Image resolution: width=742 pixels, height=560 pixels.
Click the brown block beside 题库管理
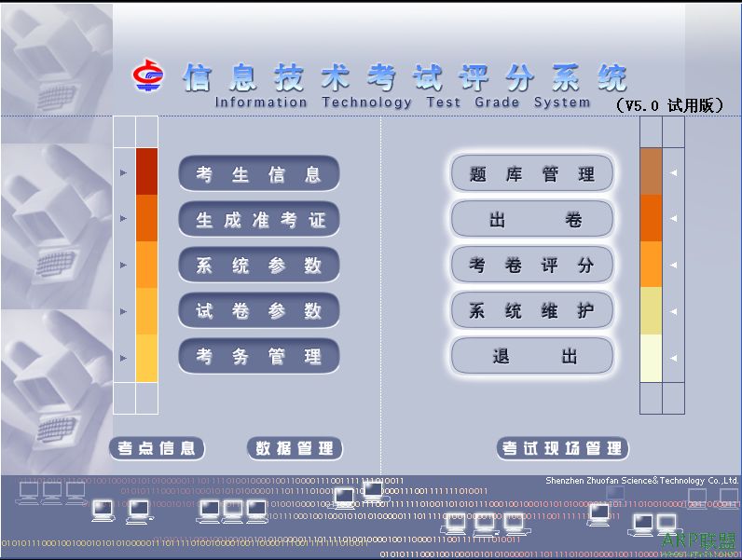651,171
